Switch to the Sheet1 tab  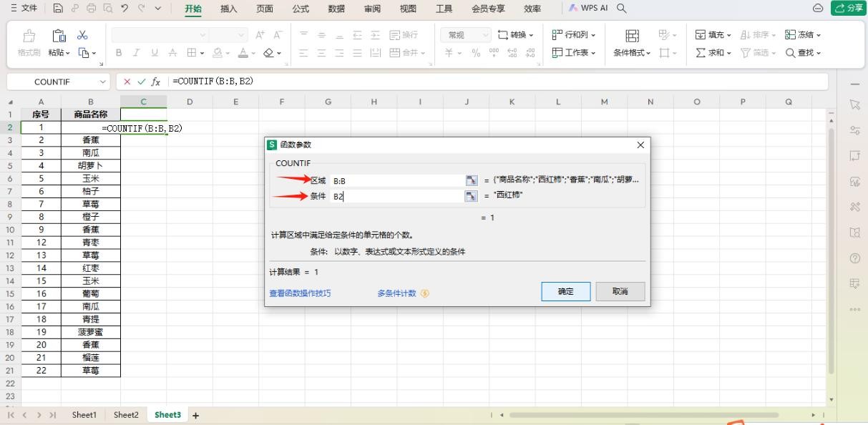point(84,415)
